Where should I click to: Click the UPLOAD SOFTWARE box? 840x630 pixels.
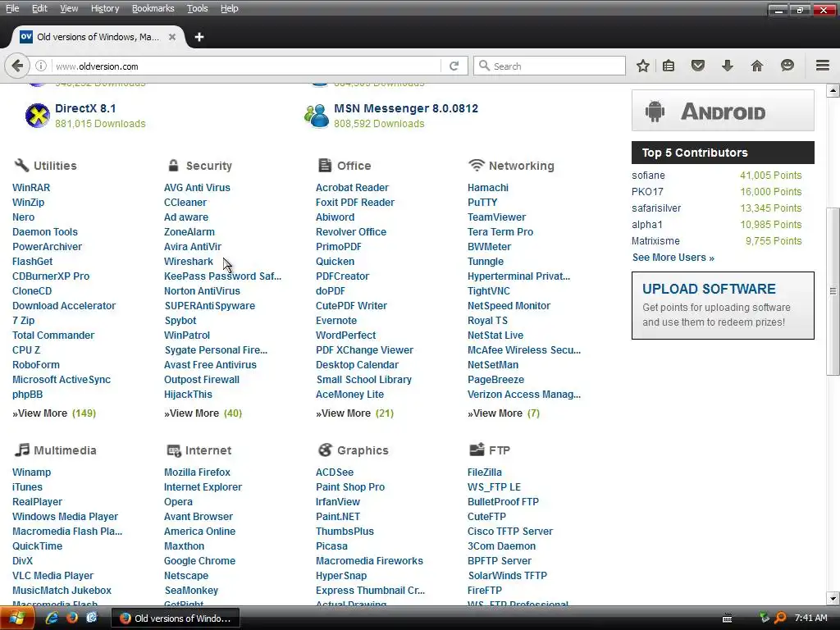click(x=723, y=305)
